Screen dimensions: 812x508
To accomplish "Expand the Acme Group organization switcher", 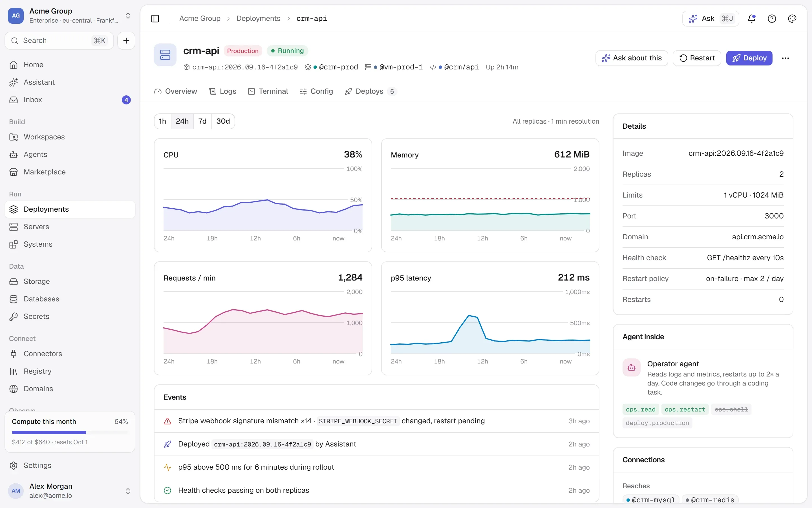I will (x=128, y=16).
